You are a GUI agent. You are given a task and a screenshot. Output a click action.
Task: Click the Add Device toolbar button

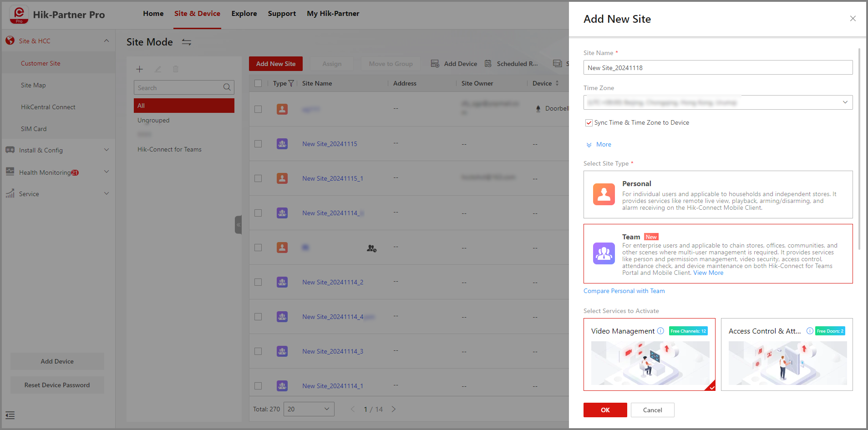pyautogui.click(x=454, y=64)
